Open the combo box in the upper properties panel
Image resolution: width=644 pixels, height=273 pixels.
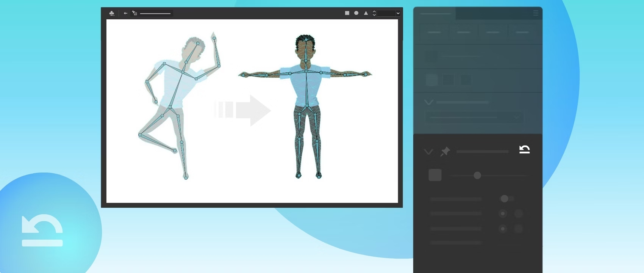click(x=474, y=118)
